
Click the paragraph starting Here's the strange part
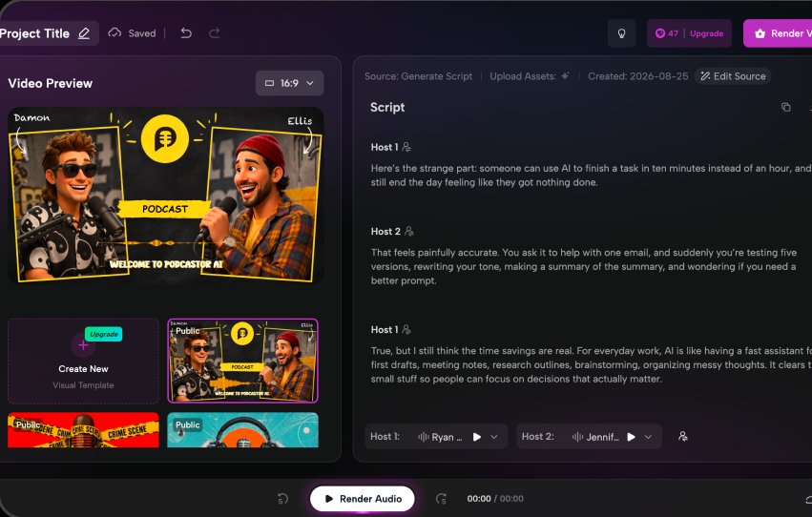[591, 175]
